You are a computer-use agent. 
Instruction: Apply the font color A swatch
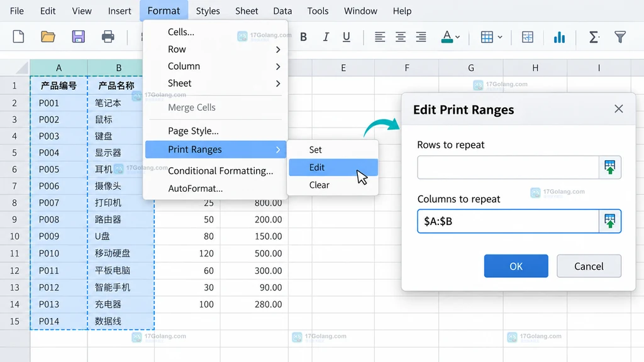(x=447, y=37)
